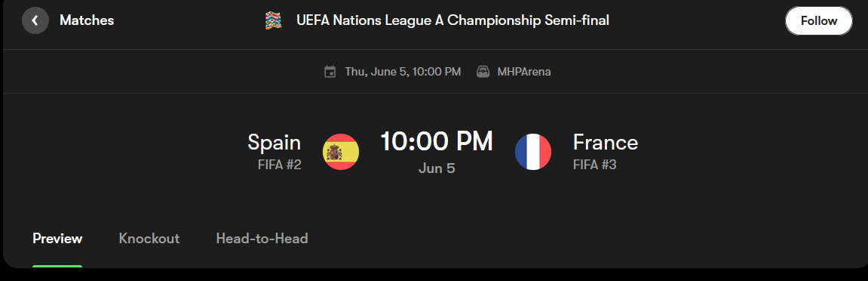This screenshot has height=281, width=868.
Task: Click the France flag icon
Action: coord(533,152)
